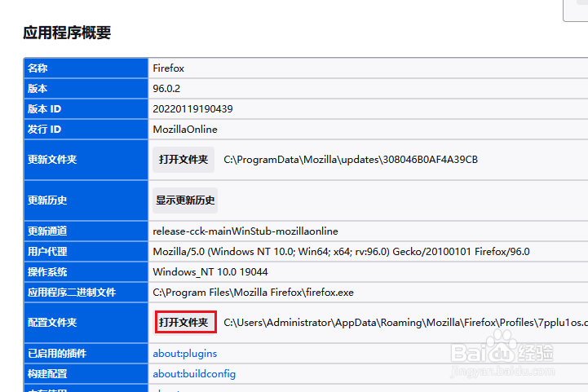Select version value 96.0.2

[x=166, y=89]
